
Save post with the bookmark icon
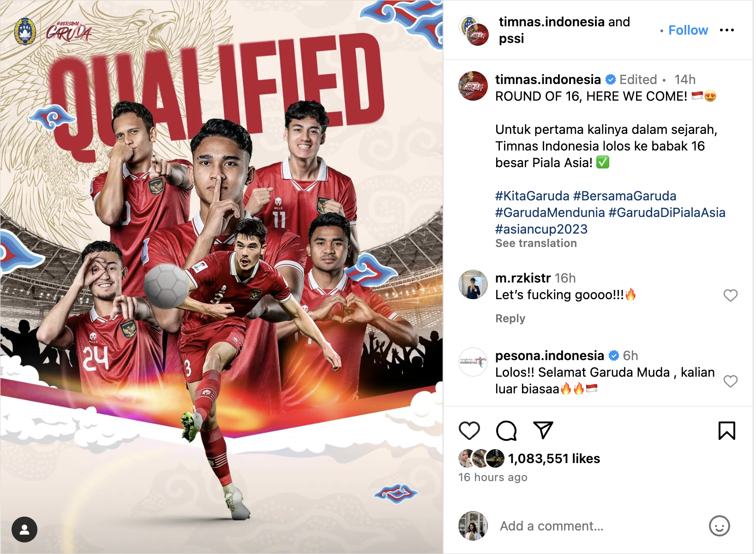coord(726,430)
